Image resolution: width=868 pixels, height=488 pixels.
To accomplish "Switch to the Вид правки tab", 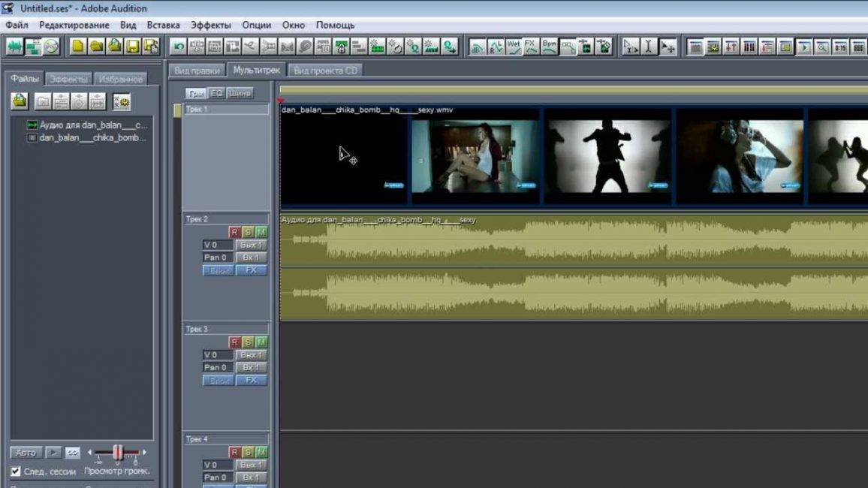I will 197,71.
